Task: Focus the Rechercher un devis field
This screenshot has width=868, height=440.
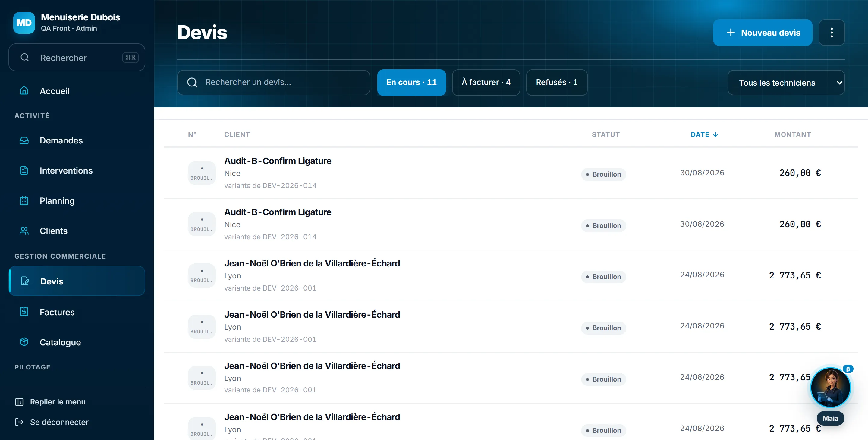Action: (273, 82)
